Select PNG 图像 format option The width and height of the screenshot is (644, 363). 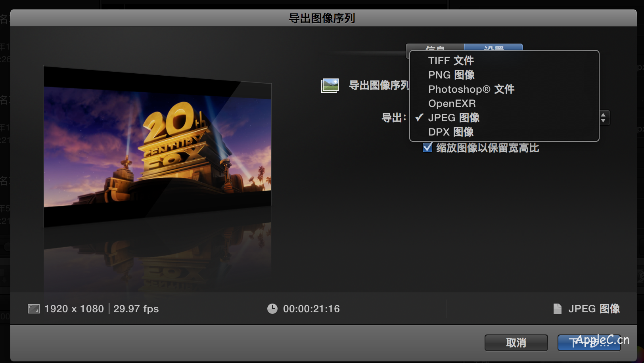tap(504, 75)
